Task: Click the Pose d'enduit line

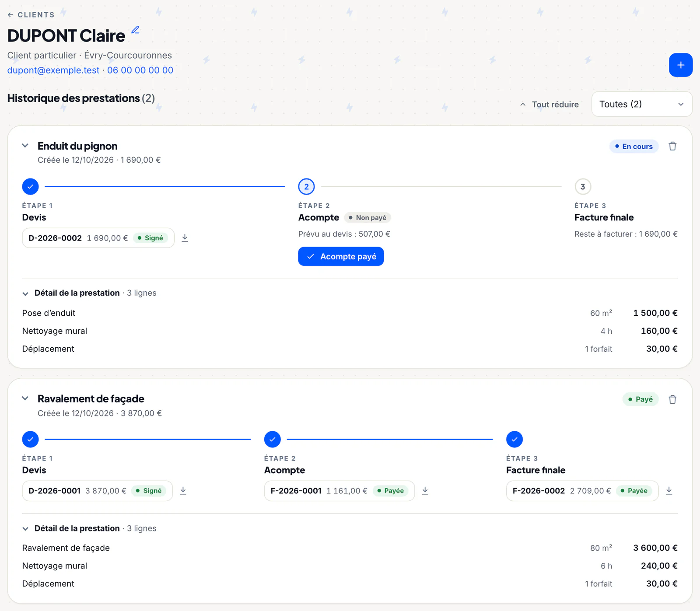Action: (350, 313)
